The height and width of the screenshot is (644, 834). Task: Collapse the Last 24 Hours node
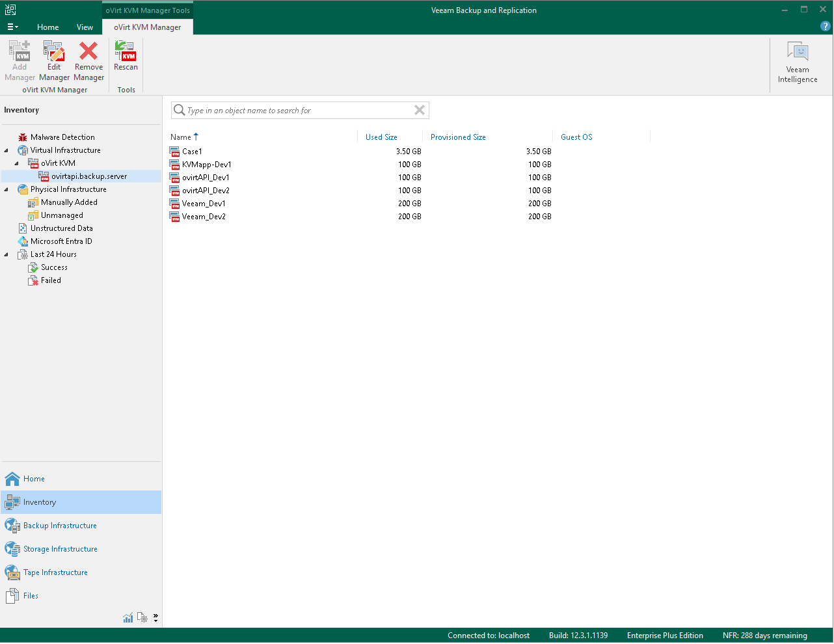(x=7, y=254)
